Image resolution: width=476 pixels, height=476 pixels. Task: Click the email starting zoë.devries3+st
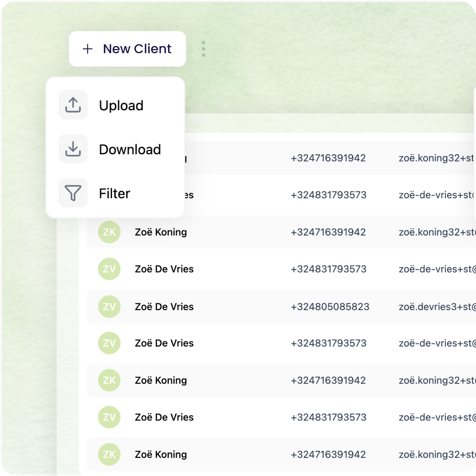(x=437, y=307)
